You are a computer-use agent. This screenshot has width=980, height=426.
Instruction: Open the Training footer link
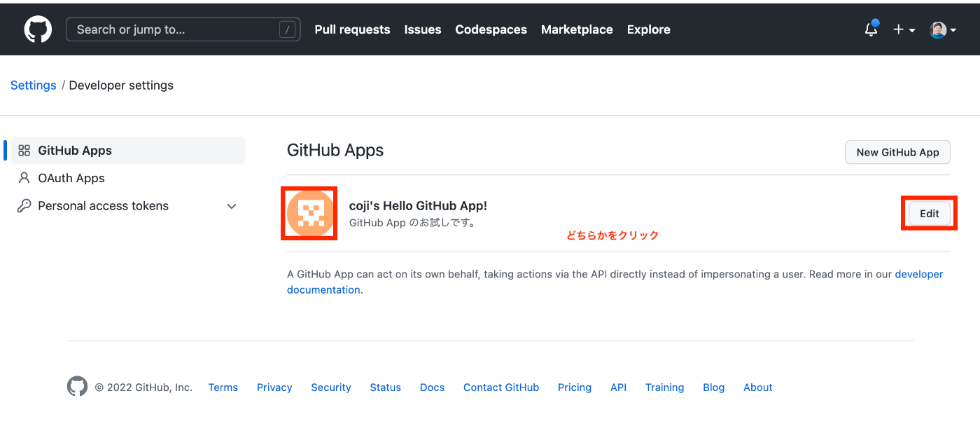point(664,387)
